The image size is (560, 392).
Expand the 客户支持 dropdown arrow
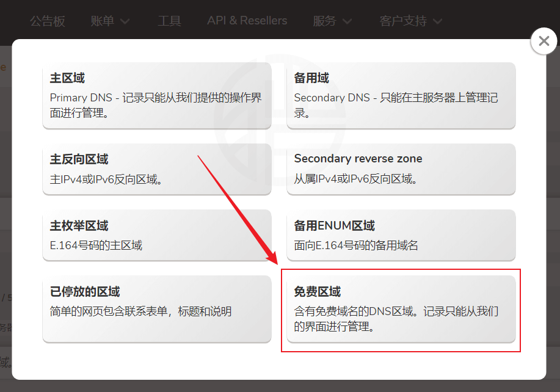437,21
